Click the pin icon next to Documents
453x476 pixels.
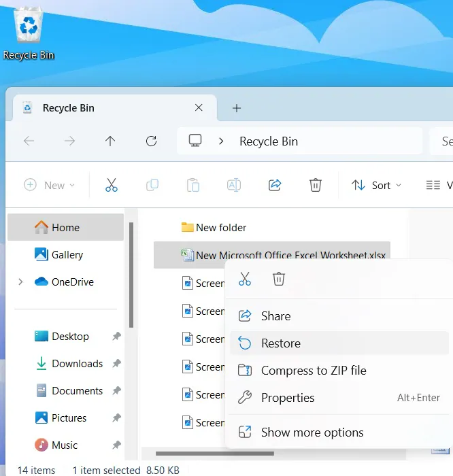(x=116, y=391)
